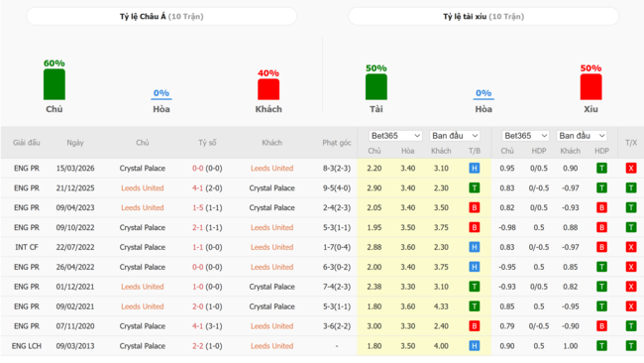This screenshot has width=644, height=363.
Task: Click the red Xỉu 50% bar
Action: 590,86
